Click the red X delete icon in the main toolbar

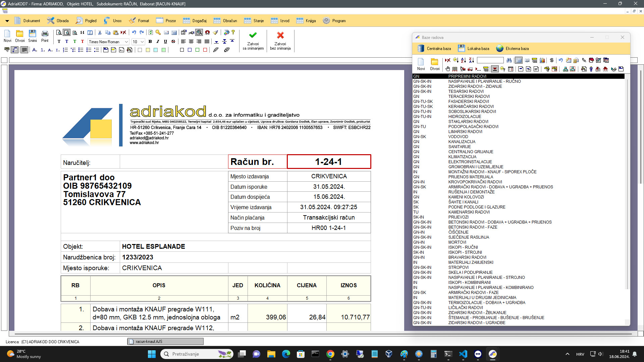(123, 33)
